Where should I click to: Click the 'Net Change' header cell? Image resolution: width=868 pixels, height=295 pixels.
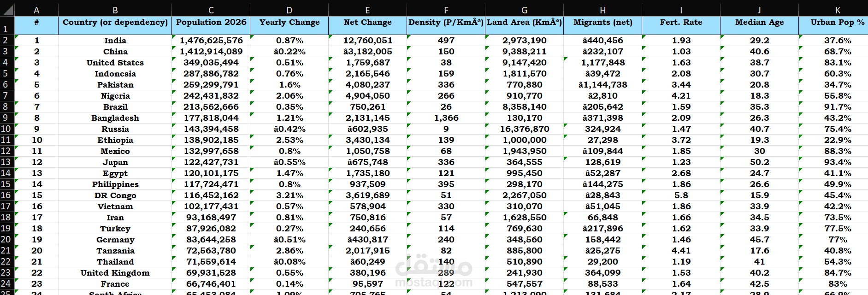point(367,25)
